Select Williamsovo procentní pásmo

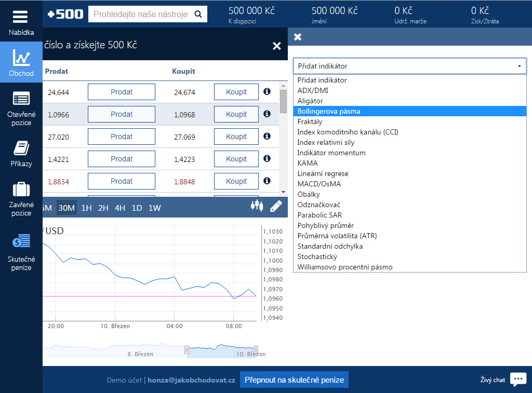coord(409,267)
